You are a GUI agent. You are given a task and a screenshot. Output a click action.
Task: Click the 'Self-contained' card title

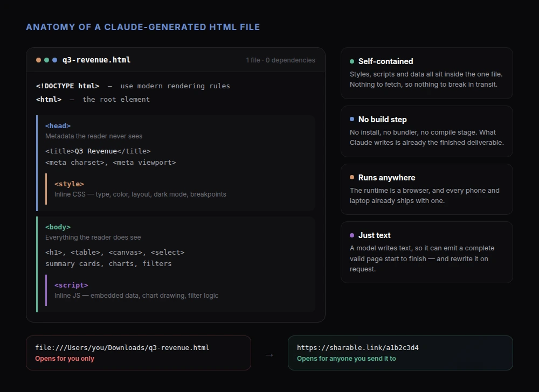click(x=386, y=61)
